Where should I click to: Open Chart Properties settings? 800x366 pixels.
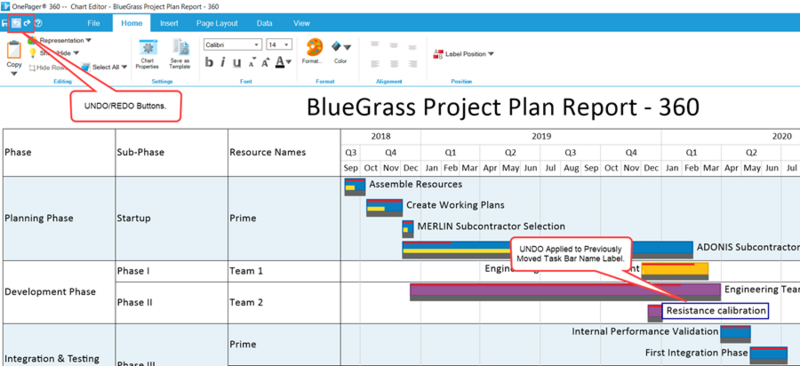147,55
